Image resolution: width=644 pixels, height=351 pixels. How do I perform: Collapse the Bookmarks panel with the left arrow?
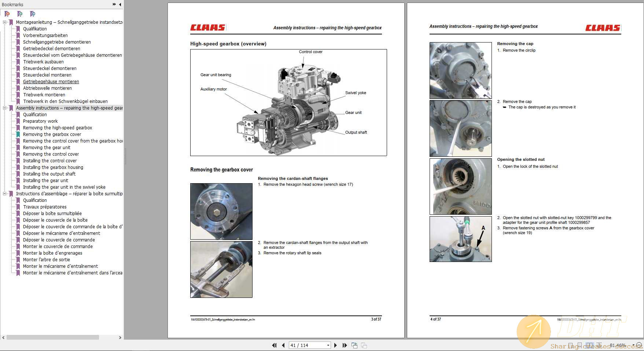click(x=120, y=4)
